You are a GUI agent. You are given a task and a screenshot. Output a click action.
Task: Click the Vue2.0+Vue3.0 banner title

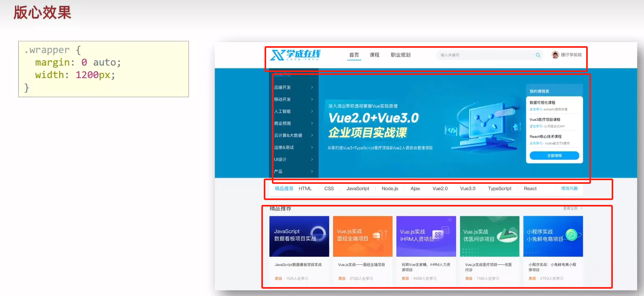pos(373,118)
